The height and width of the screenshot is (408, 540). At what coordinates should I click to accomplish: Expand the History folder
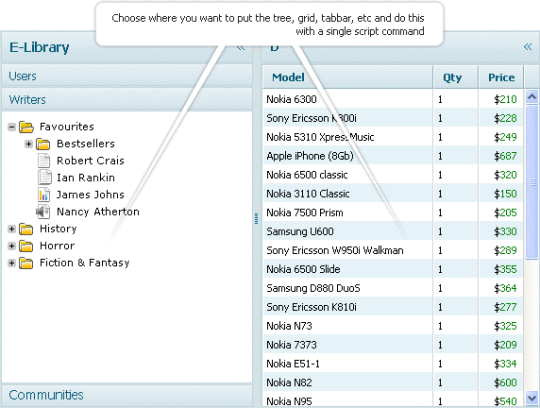(x=11, y=229)
